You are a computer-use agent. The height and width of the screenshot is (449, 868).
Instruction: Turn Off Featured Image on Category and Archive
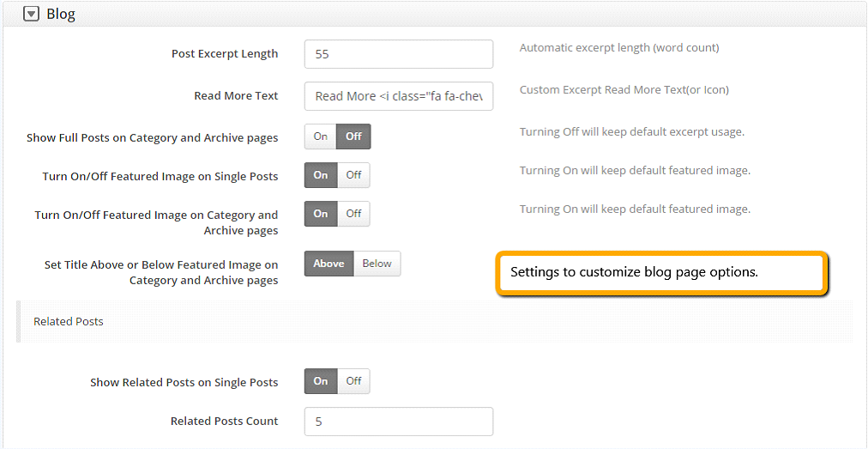point(353,214)
